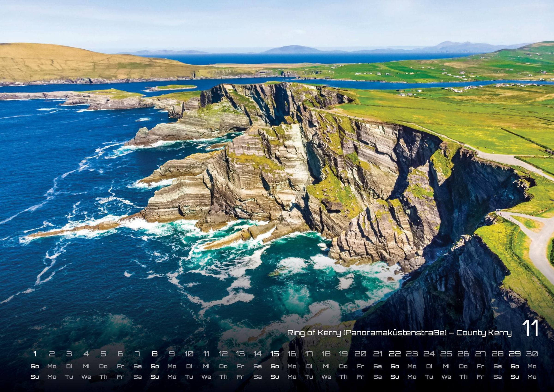Screen dimensions: 554x392
Task: Pick date 17 in the calendar strip
Action: [x=309, y=354]
